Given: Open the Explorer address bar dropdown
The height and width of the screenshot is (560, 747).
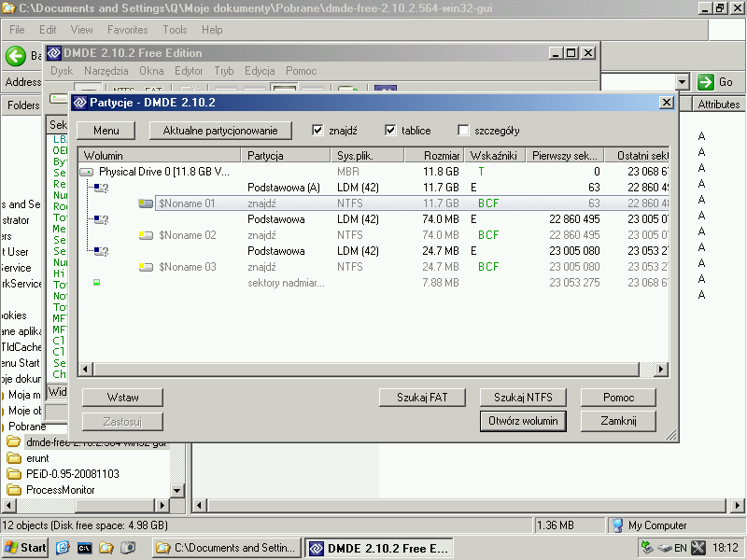Looking at the screenshot, I should (x=683, y=82).
